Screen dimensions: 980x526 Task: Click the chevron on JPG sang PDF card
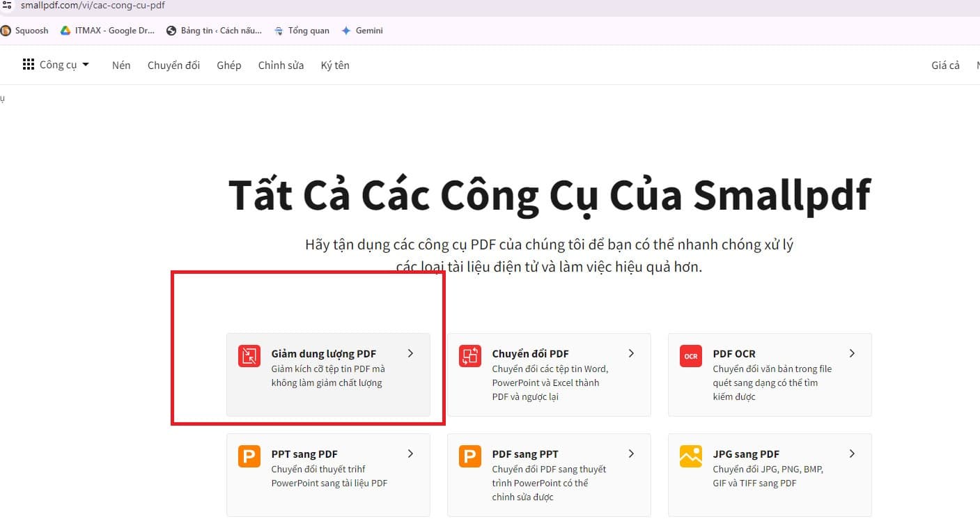click(x=852, y=454)
